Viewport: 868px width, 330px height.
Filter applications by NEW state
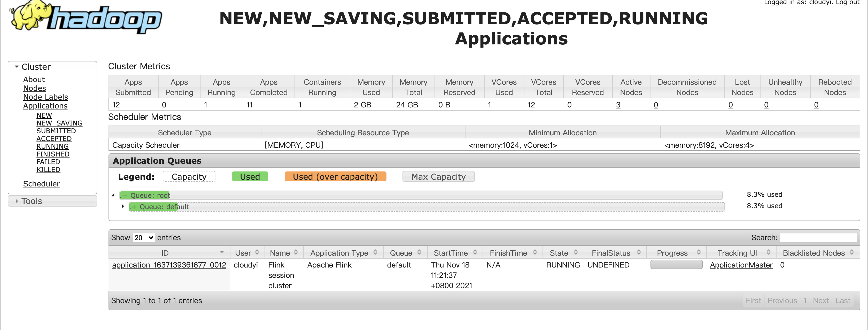pyautogui.click(x=44, y=115)
